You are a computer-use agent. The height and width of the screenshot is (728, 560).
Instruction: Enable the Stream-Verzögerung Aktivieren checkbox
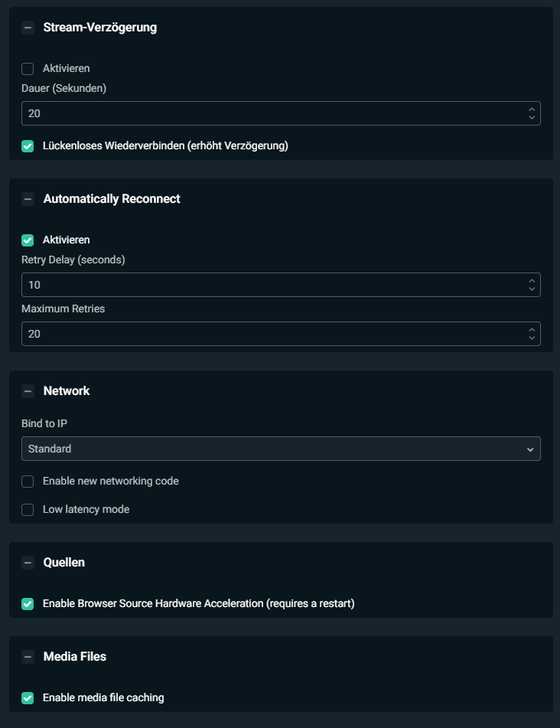tap(28, 69)
